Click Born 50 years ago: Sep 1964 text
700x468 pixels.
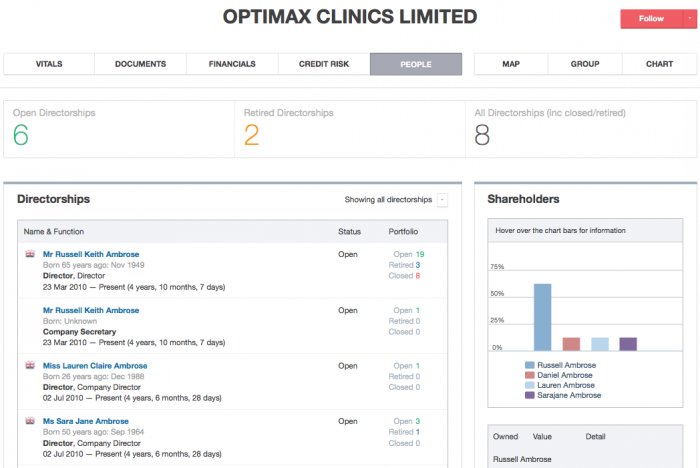click(93, 432)
